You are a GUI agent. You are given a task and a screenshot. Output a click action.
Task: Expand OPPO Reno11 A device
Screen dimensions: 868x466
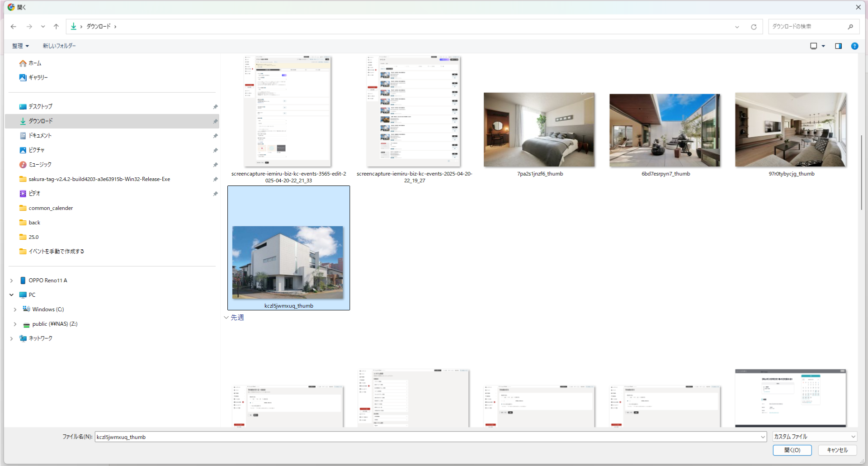coord(11,281)
